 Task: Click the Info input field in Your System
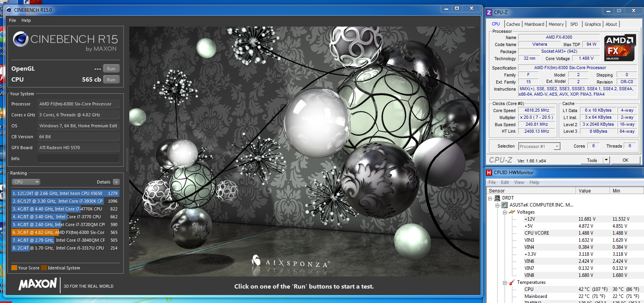pyautogui.click(x=78, y=159)
